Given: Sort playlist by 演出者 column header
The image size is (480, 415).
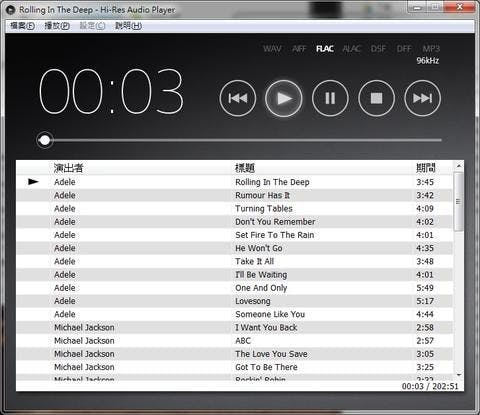Looking at the screenshot, I should [68, 168].
